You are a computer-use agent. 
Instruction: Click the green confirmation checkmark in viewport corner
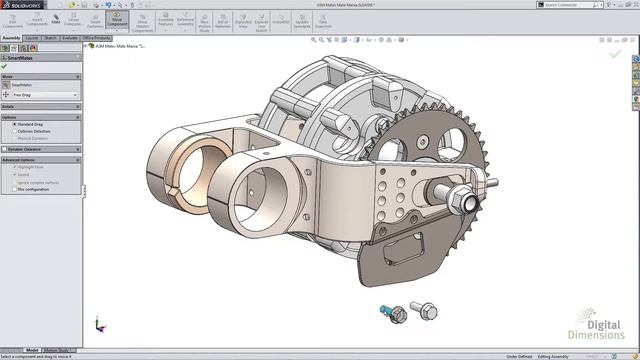615,54
